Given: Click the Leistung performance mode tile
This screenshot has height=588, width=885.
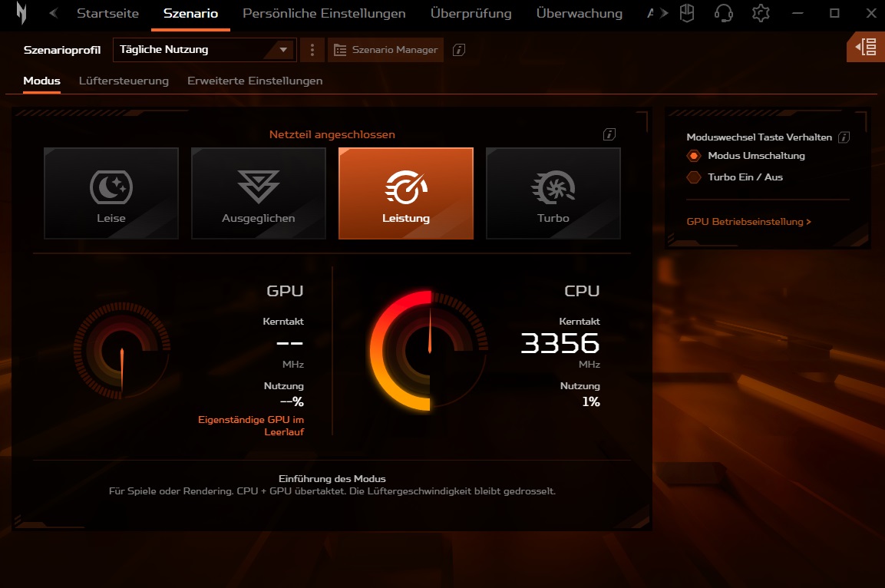Looking at the screenshot, I should (406, 193).
